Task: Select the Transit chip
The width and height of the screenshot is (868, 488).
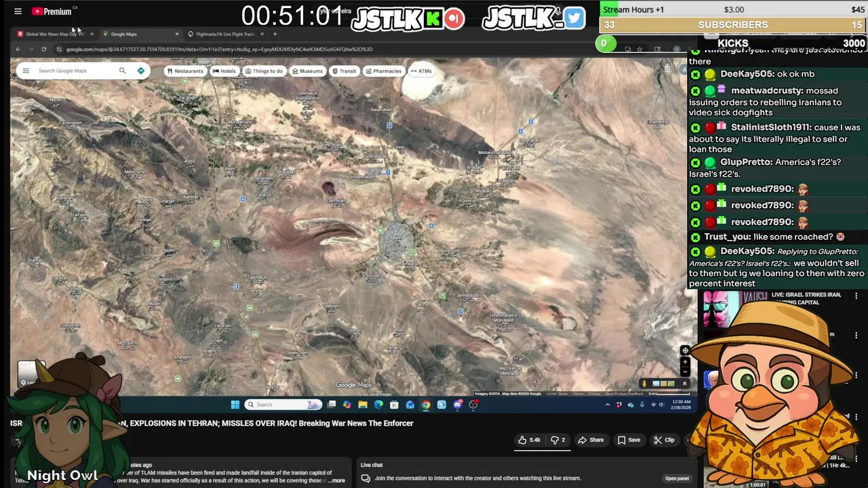Action: (x=344, y=70)
